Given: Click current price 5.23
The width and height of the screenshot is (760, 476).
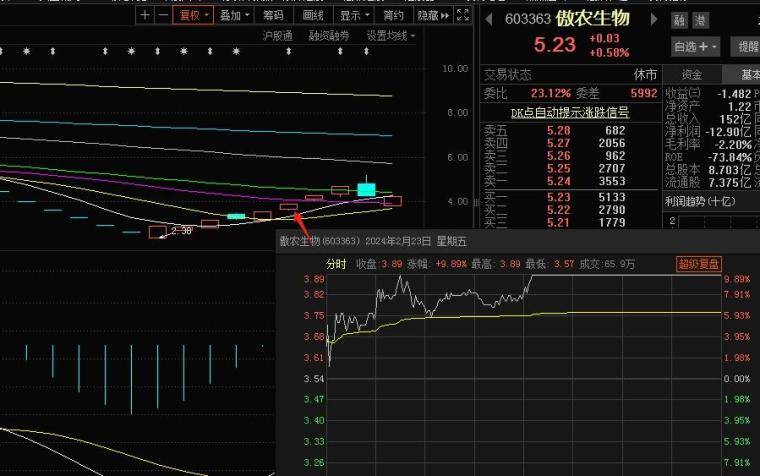Looking at the screenshot, I should 554,45.
